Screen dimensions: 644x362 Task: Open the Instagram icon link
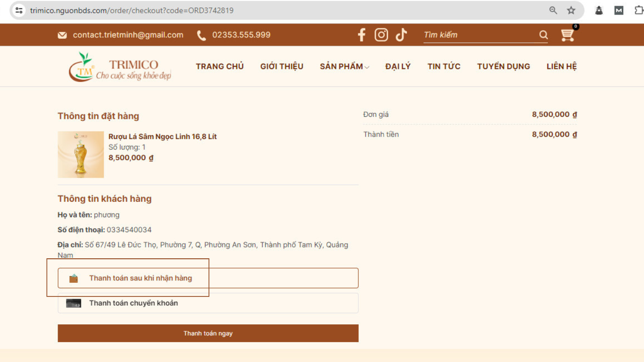tap(381, 35)
